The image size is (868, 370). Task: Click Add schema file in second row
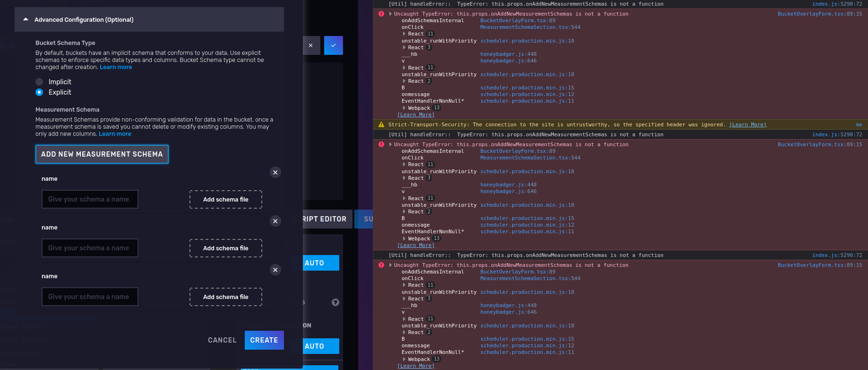(x=226, y=248)
